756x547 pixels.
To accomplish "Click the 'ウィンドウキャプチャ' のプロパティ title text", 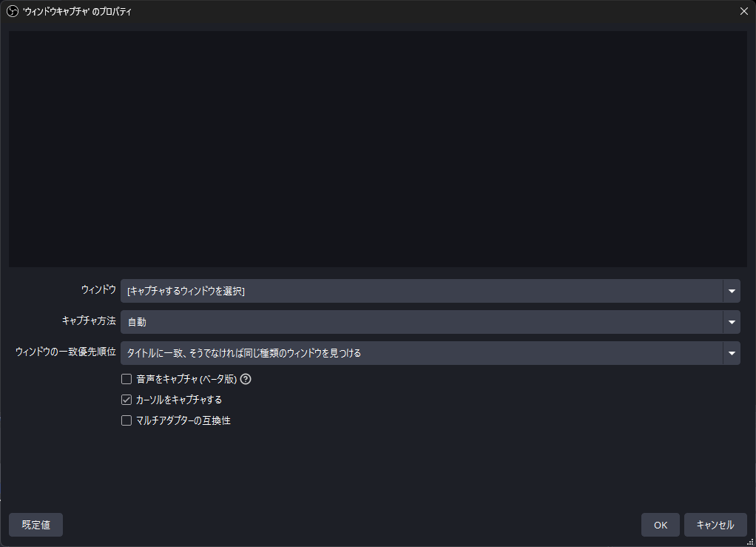I will click(77, 12).
